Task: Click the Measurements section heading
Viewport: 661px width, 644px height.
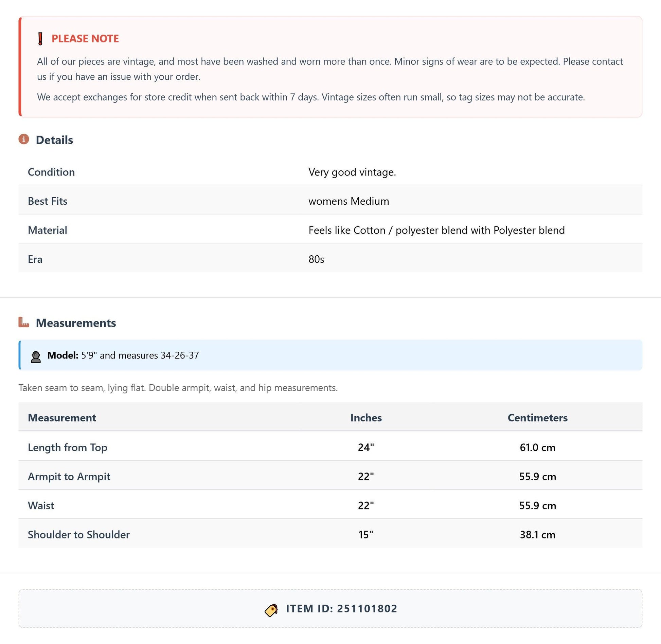Action: coord(76,323)
